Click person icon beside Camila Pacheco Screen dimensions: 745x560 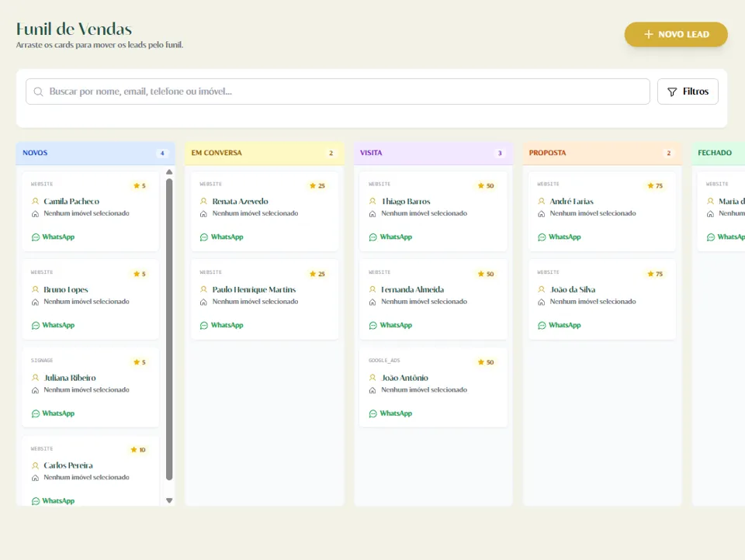pos(35,201)
